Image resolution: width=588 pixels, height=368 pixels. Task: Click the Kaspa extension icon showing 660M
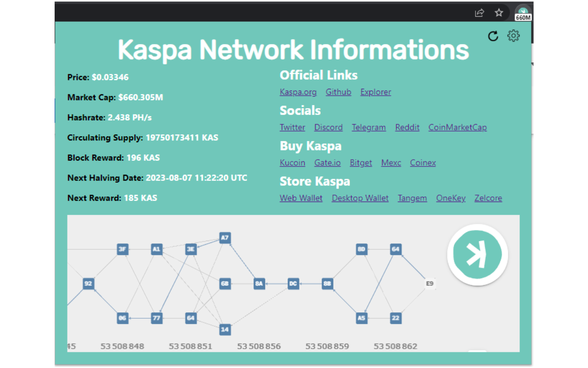[523, 11]
